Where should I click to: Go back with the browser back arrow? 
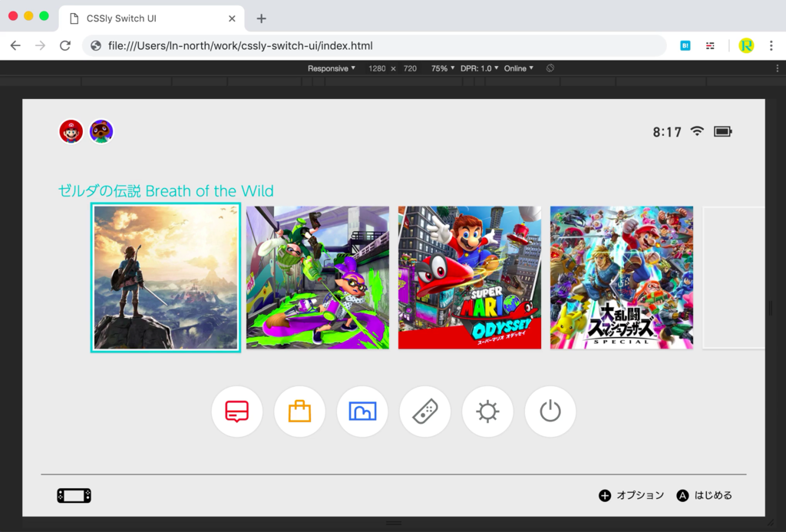[x=15, y=45]
